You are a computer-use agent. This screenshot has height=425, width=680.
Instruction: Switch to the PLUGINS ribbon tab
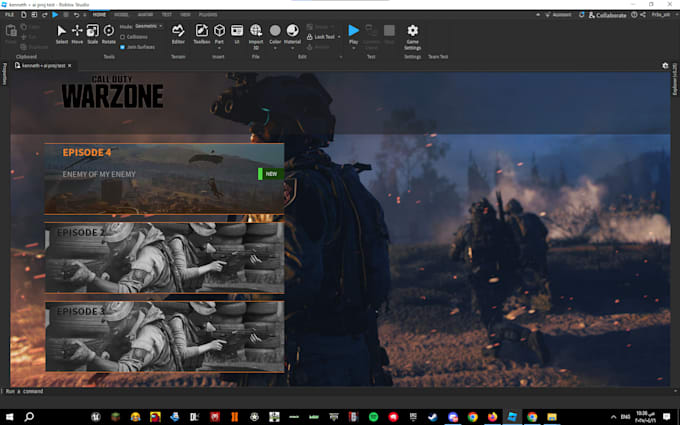pos(208,15)
